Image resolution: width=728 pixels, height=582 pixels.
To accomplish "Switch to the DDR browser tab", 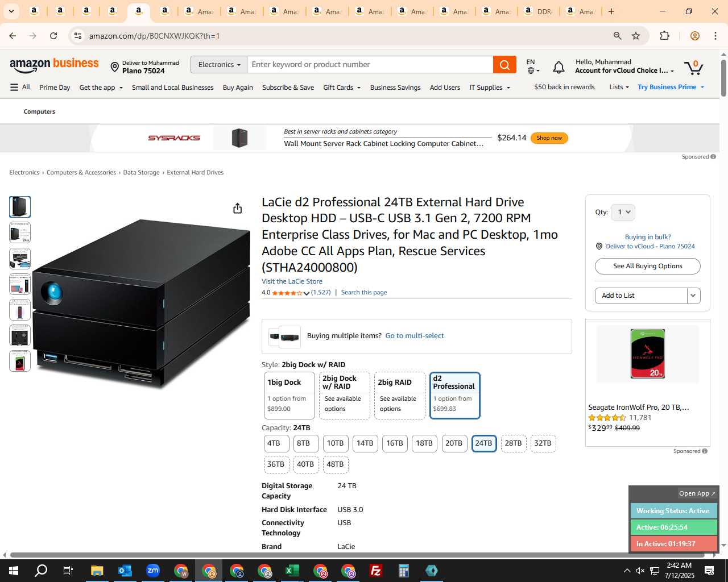I will point(539,11).
